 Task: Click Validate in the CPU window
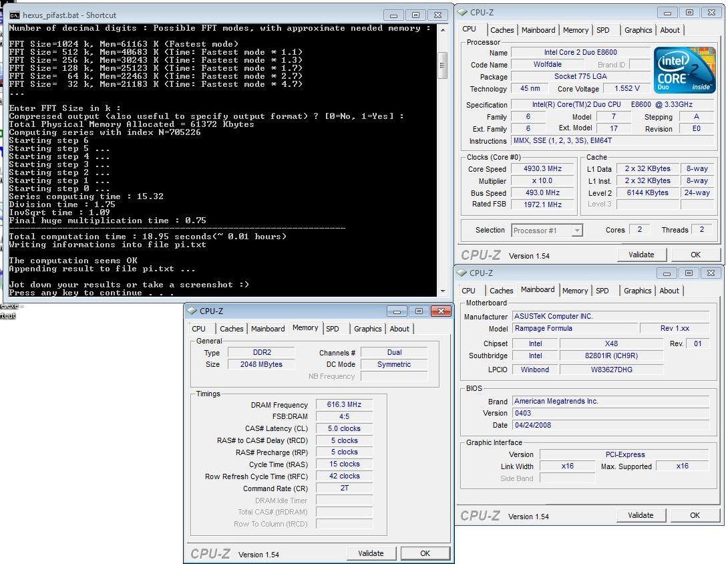[x=641, y=255]
